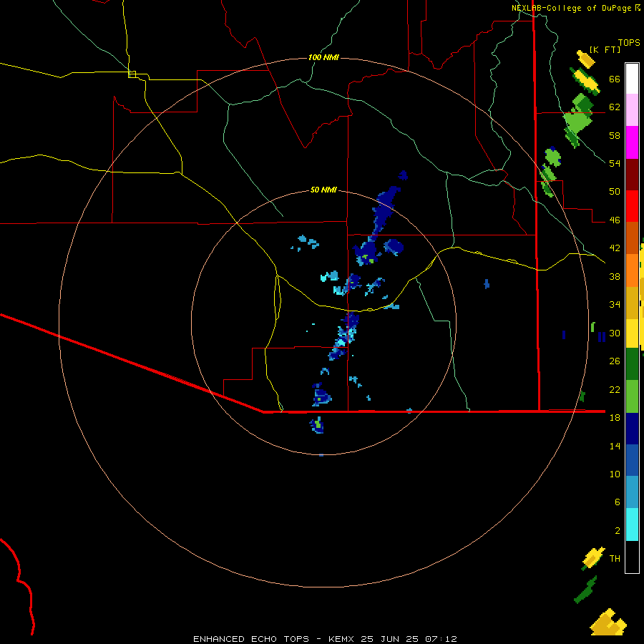
Task: Click the white 66+ color swatch in legend
Action: coord(632,79)
